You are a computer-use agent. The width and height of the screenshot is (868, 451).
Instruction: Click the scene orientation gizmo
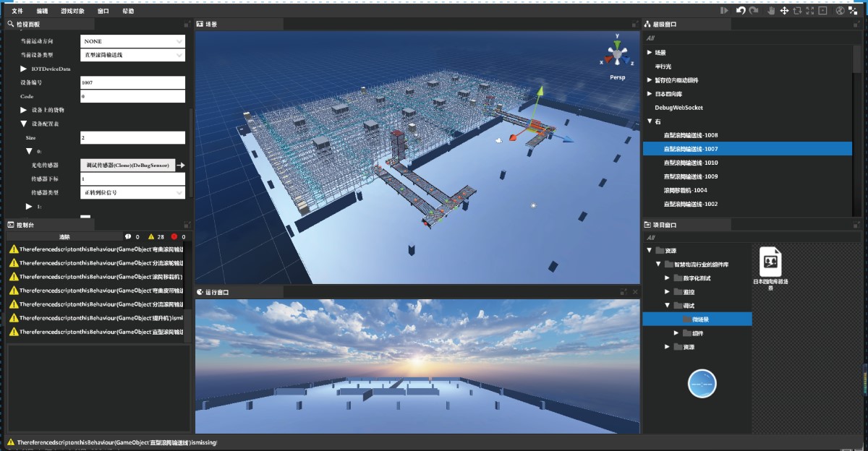[617, 53]
